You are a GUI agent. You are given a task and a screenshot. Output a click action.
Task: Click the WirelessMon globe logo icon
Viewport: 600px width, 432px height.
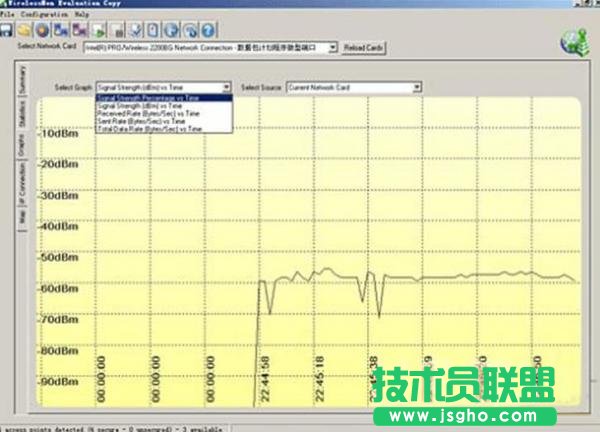coord(574,43)
